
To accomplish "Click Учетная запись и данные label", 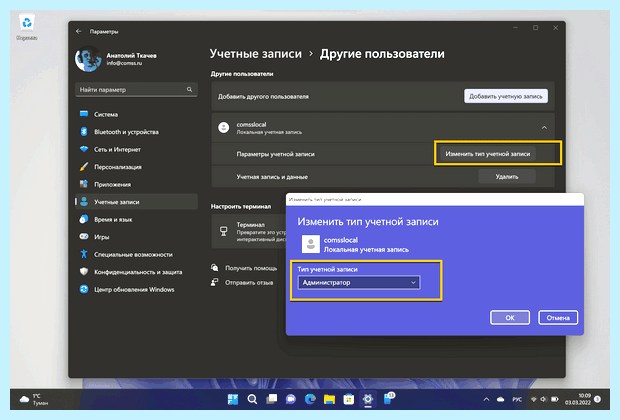I will 272,177.
